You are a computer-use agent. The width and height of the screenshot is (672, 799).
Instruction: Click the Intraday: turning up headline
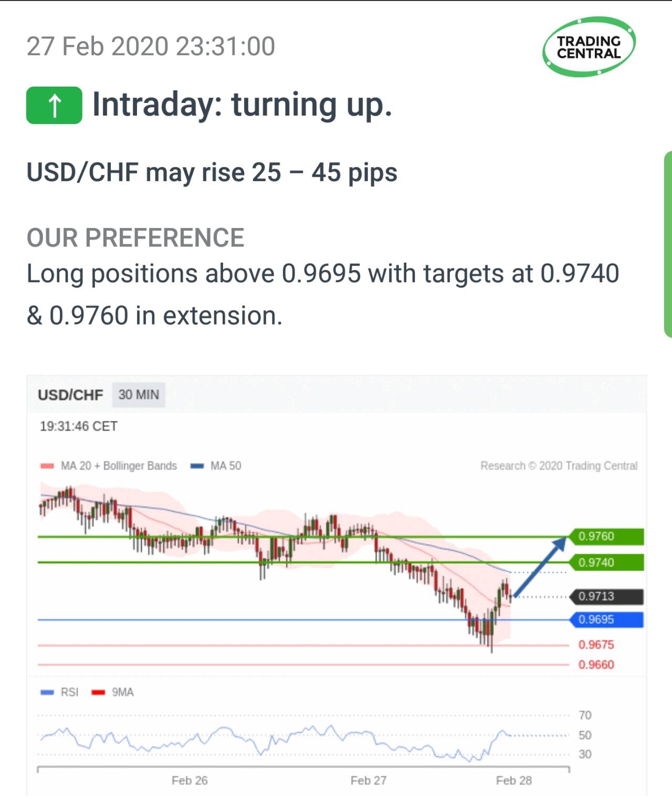(x=242, y=105)
